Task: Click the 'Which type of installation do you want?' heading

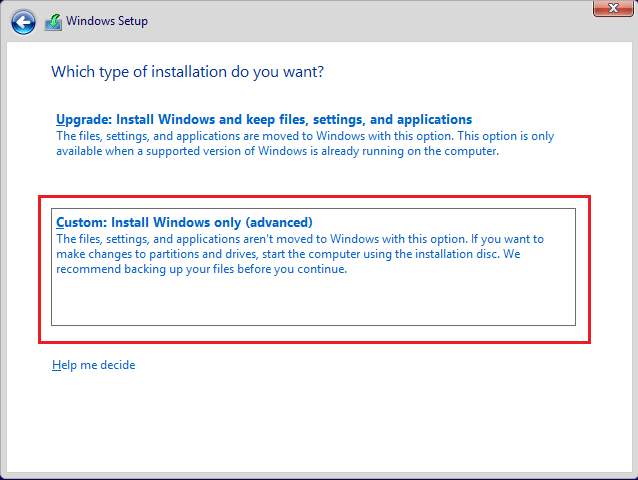Action: coord(188,72)
